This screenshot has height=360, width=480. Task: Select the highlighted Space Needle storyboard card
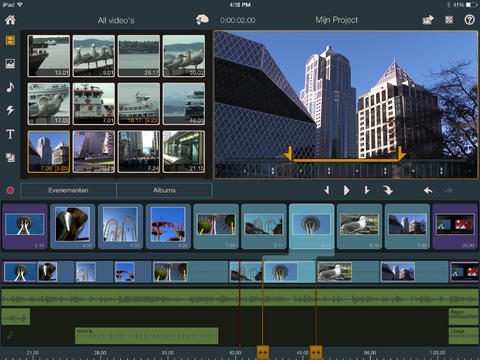(x=312, y=227)
